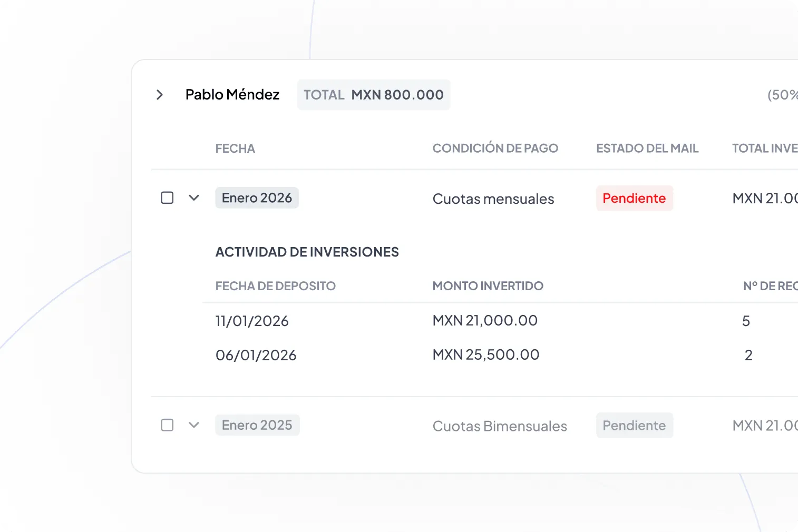
Task: Expand the Enero 2026 row details
Action: 194,198
